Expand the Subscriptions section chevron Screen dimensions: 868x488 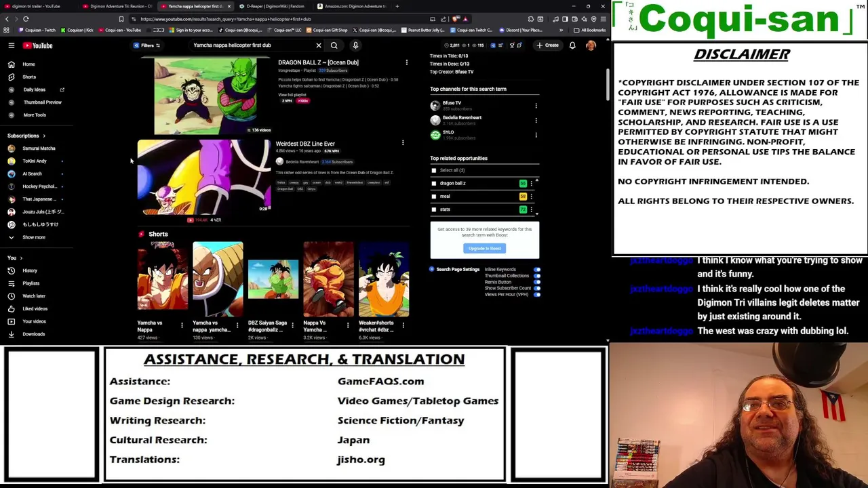(45, 136)
